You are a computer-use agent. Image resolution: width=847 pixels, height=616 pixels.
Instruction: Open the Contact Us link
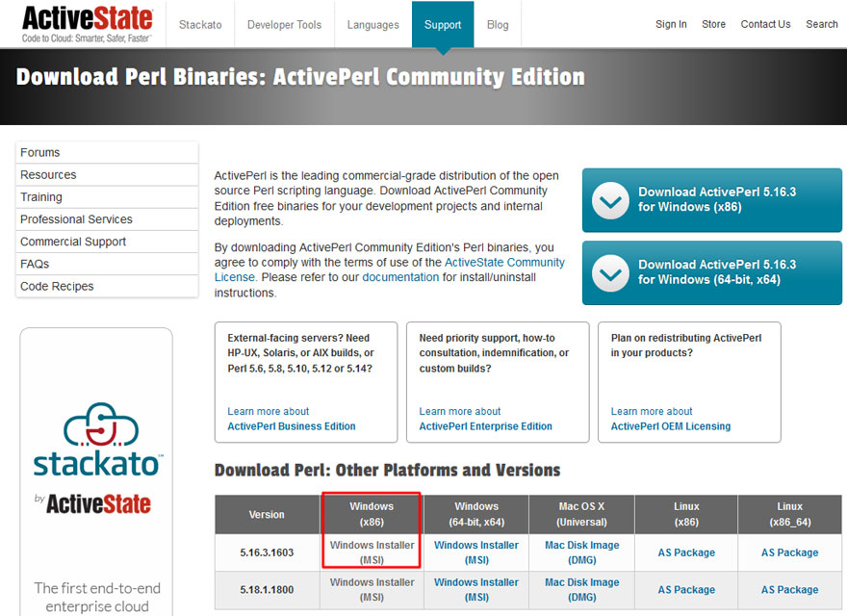click(x=765, y=24)
